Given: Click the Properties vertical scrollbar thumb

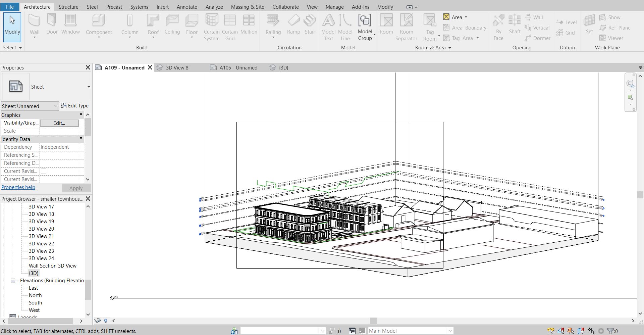Looking at the screenshot, I should tap(88, 127).
